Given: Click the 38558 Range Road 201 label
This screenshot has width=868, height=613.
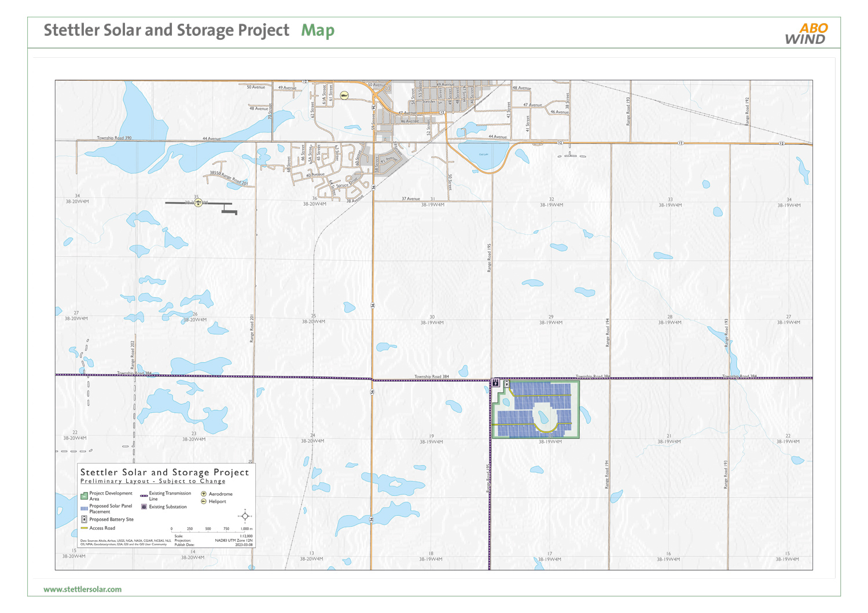Looking at the screenshot, I should pyautogui.click(x=229, y=178).
